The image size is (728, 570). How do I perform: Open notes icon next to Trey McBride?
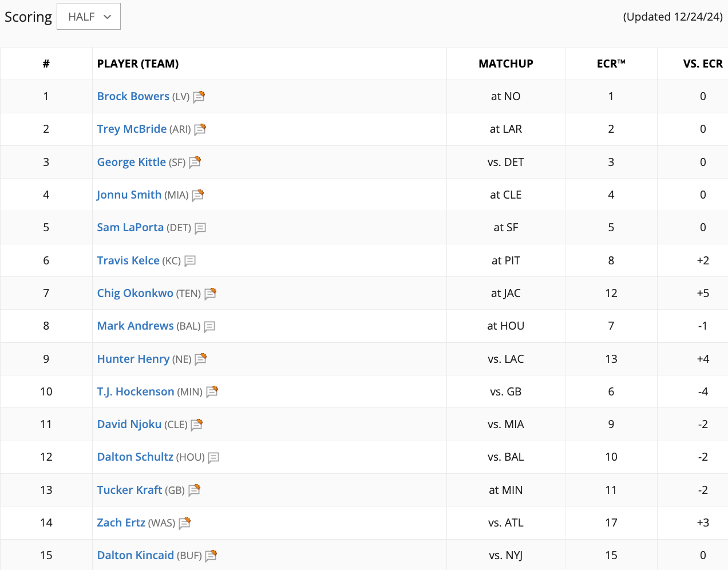pos(200,129)
